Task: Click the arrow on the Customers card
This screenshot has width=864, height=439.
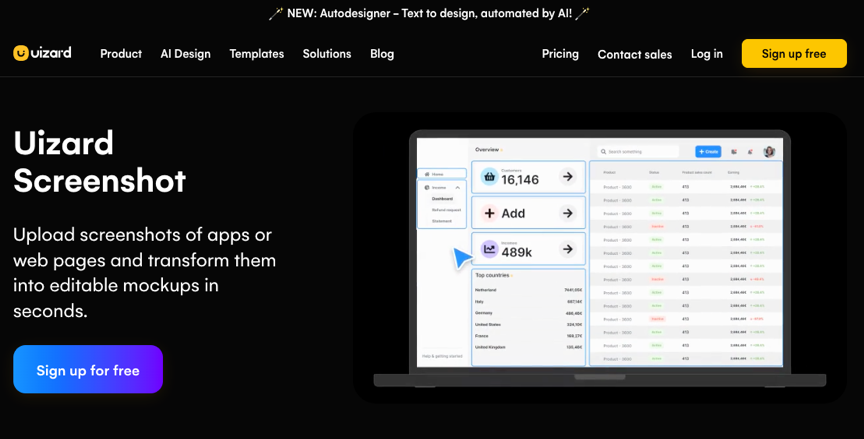Action: click(567, 177)
